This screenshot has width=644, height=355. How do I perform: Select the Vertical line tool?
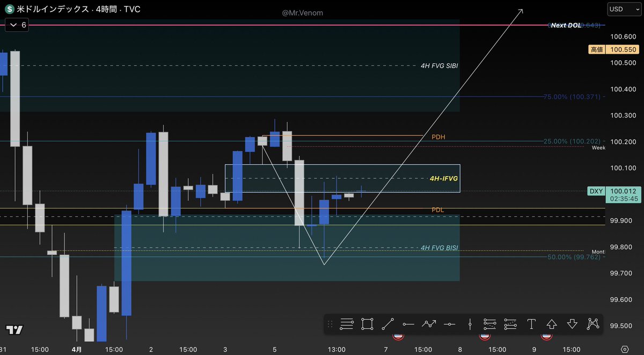(x=470, y=324)
